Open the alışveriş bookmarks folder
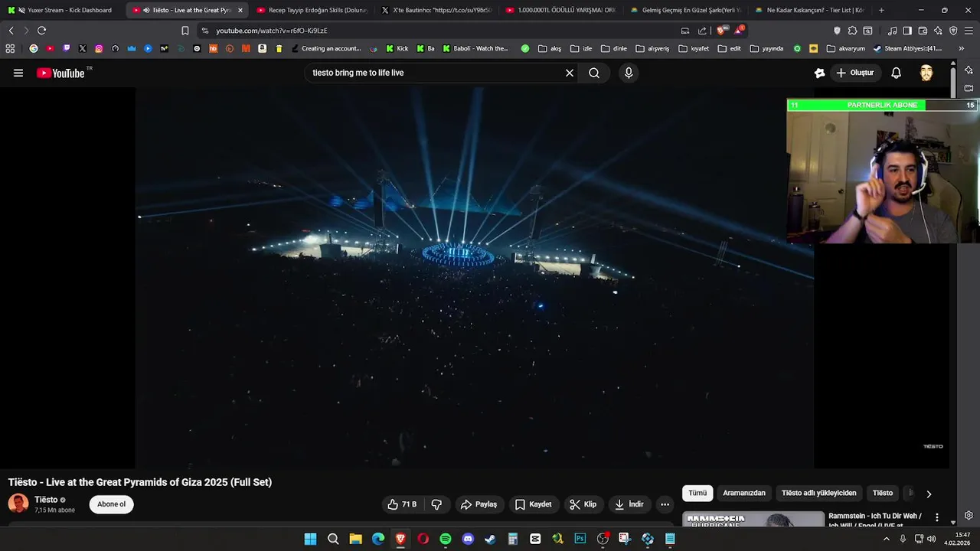980x551 pixels. (652, 48)
